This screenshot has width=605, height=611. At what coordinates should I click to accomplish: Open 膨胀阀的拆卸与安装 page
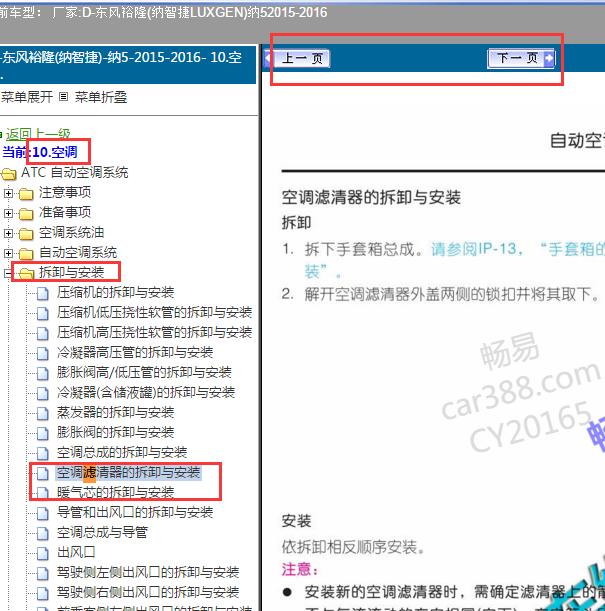coord(115,432)
